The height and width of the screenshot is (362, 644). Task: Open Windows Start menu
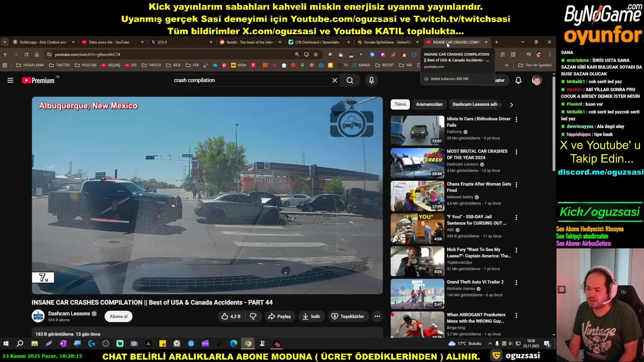pyautogui.click(x=6, y=344)
